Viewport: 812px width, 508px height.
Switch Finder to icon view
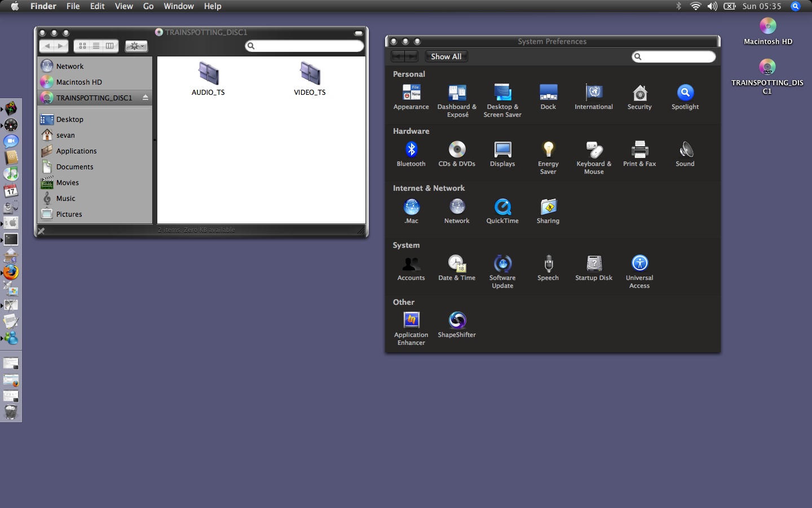tap(82, 46)
